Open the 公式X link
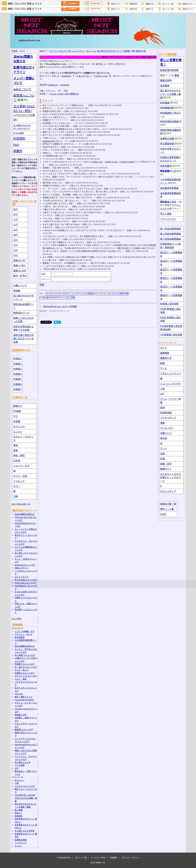The width and height of the screenshot is (196, 868). (163, 514)
